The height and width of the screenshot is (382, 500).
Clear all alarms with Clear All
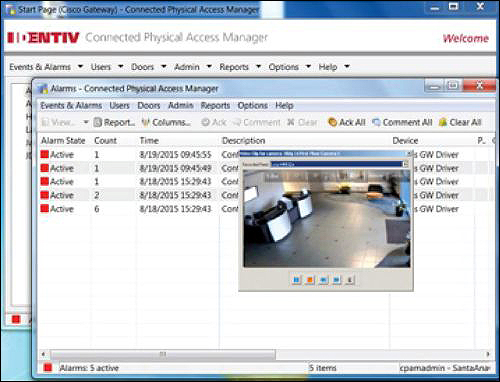tap(460, 123)
